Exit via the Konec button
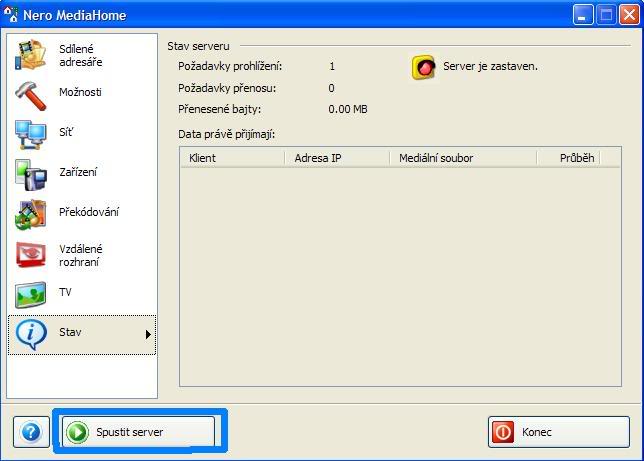This screenshot has width=644, height=461. [x=558, y=432]
